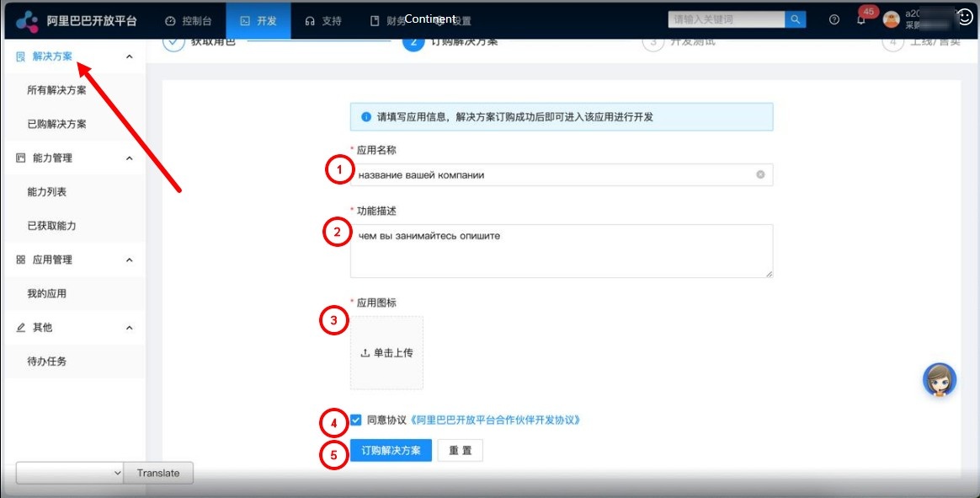
Task: Open the language dropdown beside Translate
Action: 70,474
